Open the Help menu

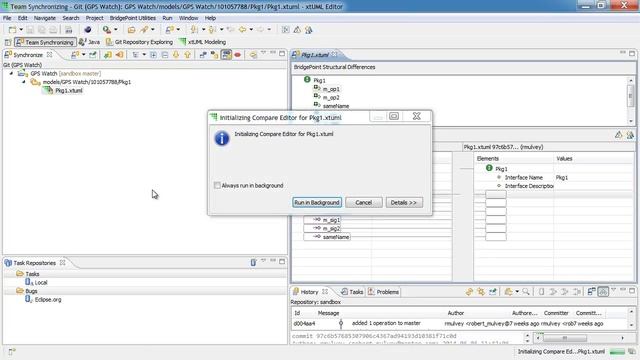point(210,18)
